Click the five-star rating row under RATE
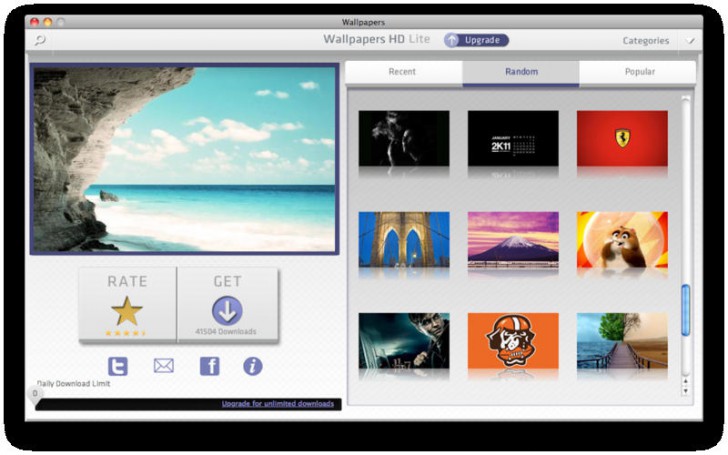 tap(126, 333)
